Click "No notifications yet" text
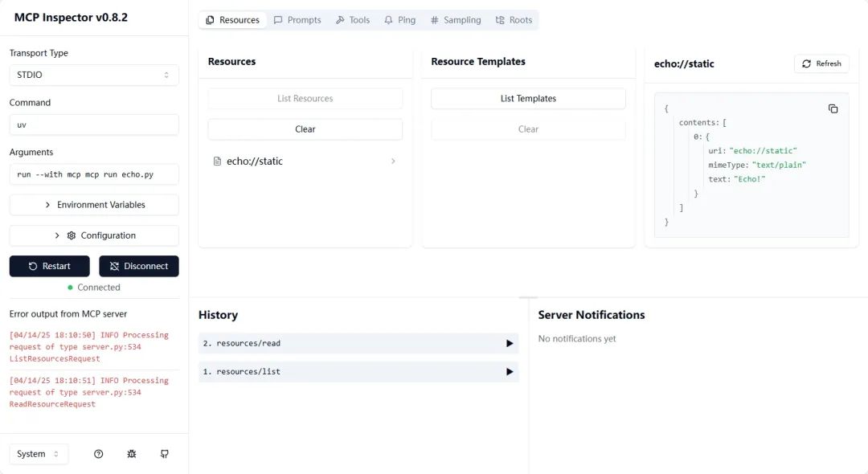Viewport: 868px width, 474px height. tap(577, 338)
